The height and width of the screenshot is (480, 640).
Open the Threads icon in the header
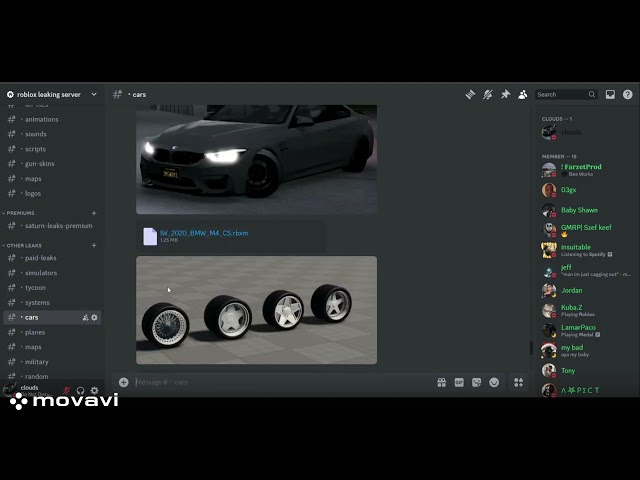[x=470, y=94]
